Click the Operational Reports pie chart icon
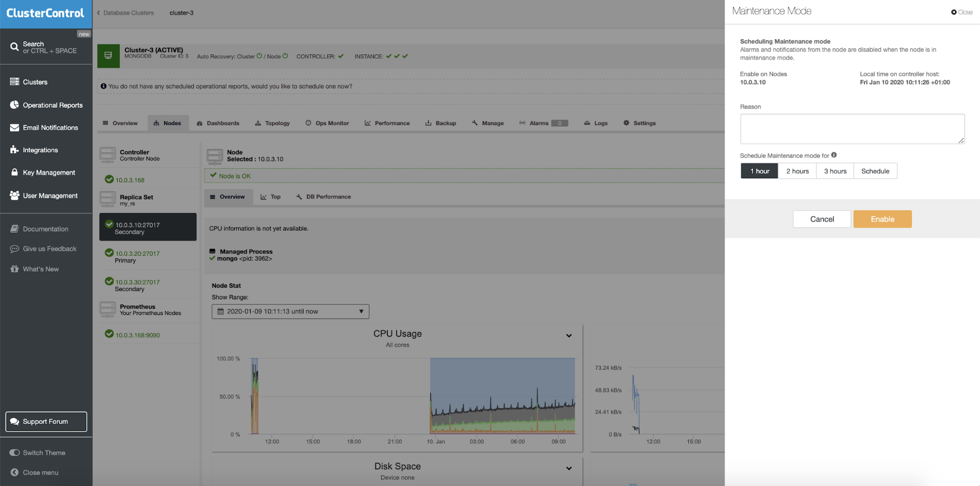 pyautogui.click(x=14, y=105)
